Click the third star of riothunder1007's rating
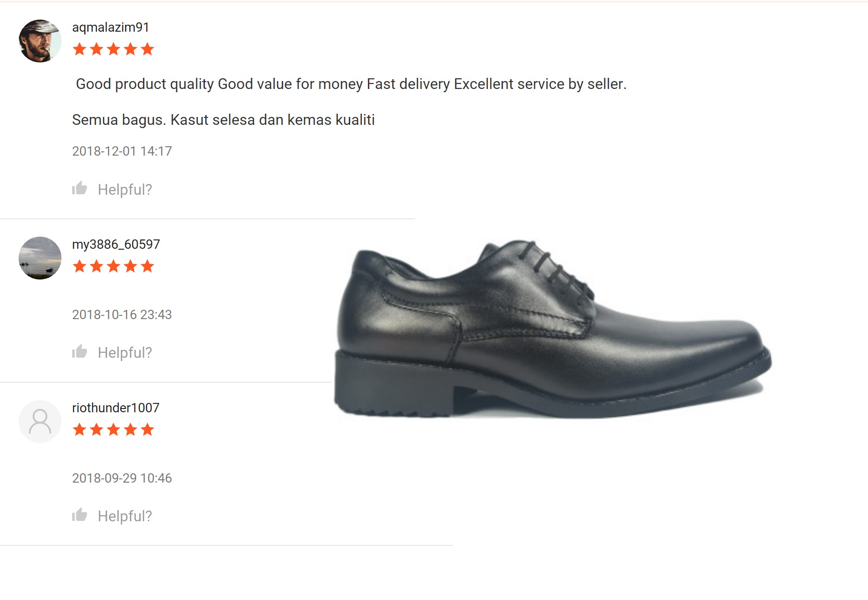Viewport: 868px width, 600px height. click(114, 430)
